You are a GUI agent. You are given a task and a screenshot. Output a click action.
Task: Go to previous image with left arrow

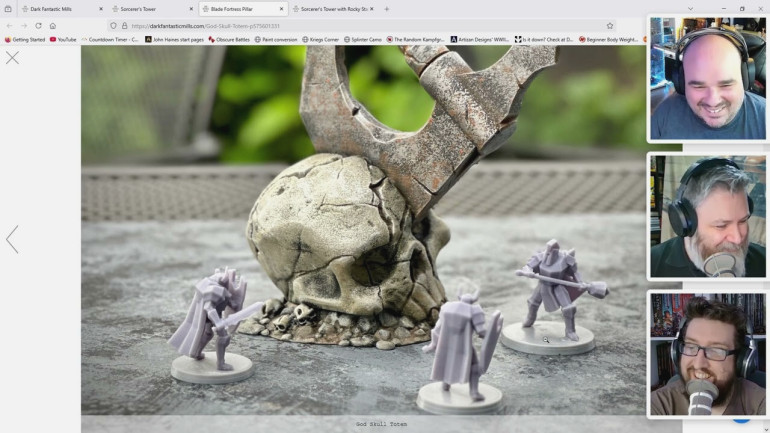pos(12,239)
